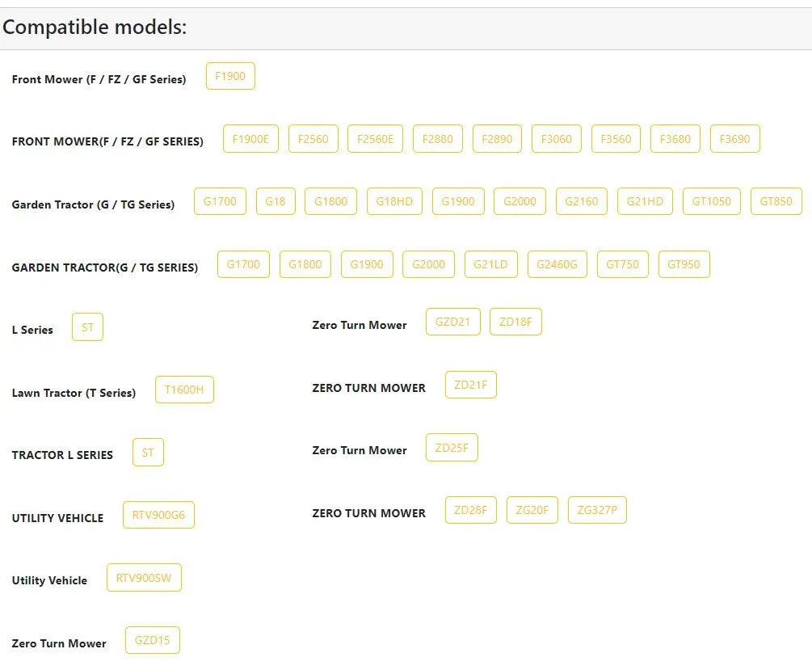Click the F3690 model tag
The image size is (812, 670).
pos(734,139)
